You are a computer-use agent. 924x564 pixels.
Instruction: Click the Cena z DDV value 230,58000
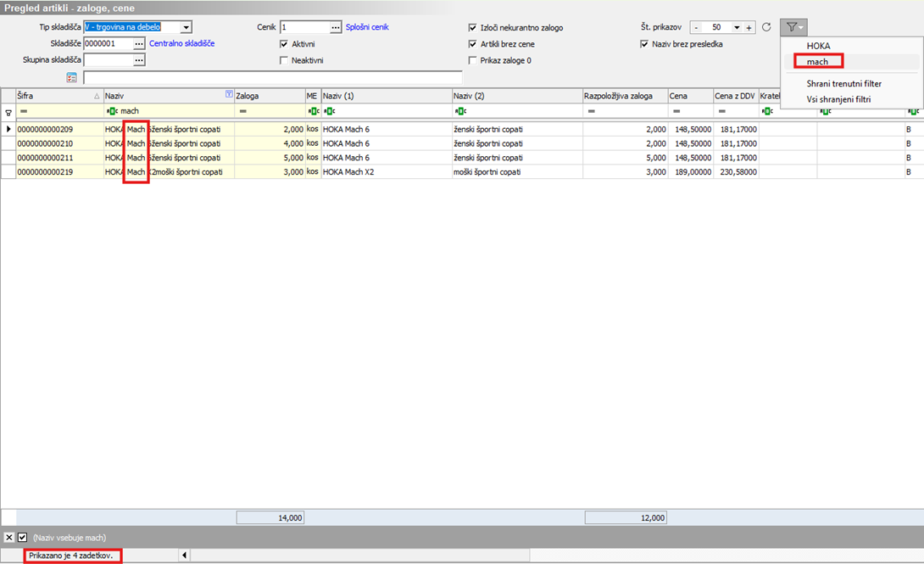736,171
